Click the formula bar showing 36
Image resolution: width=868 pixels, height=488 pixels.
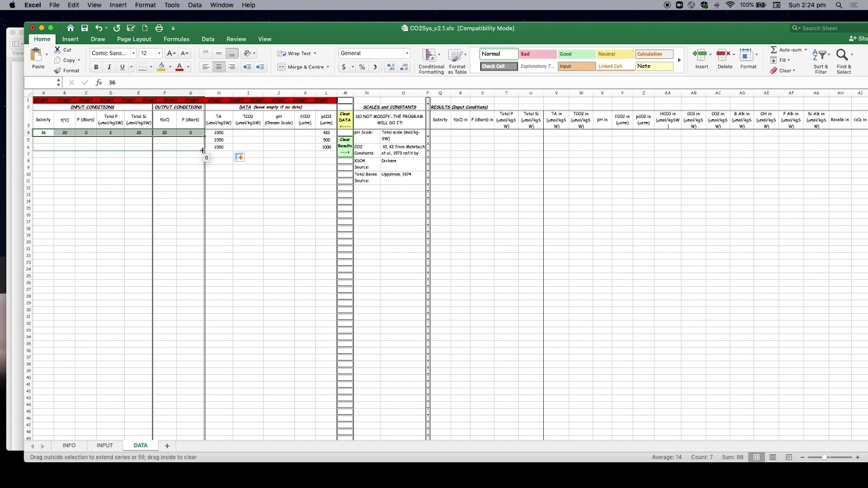coord(485,82)
